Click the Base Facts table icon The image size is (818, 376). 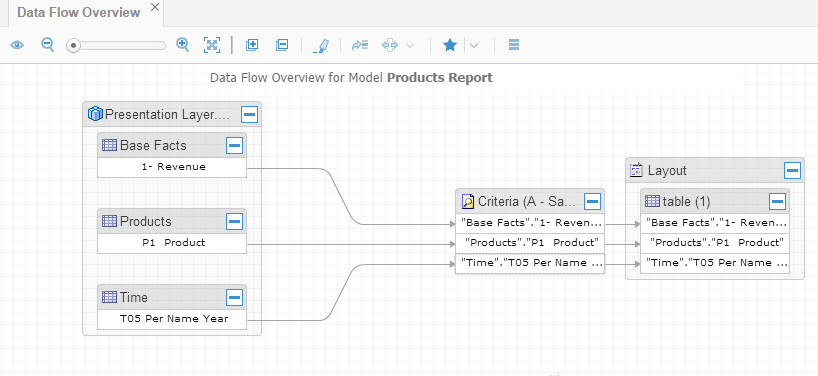coord(110,145)
